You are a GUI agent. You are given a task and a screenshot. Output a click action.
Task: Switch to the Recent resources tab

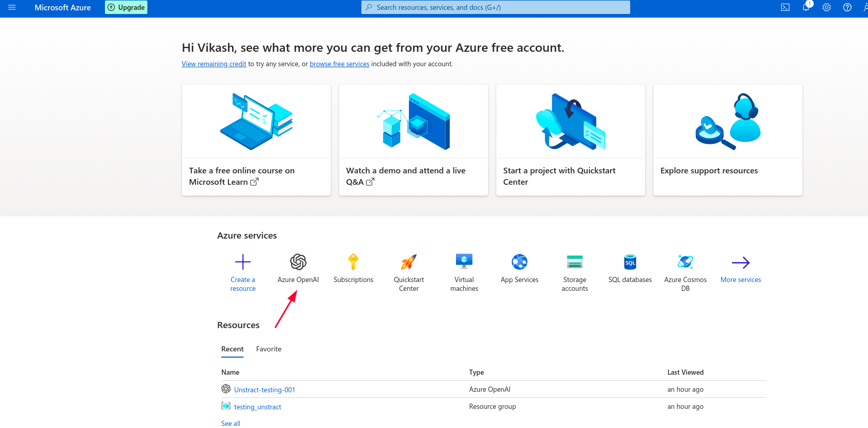click(233, 349)
